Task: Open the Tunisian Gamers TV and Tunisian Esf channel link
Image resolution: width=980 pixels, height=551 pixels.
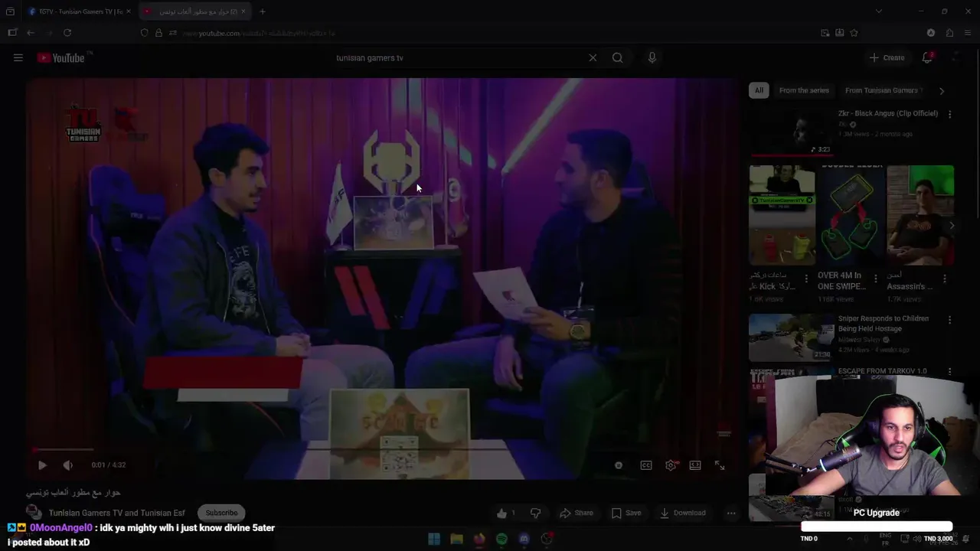Action: (116, 513)
